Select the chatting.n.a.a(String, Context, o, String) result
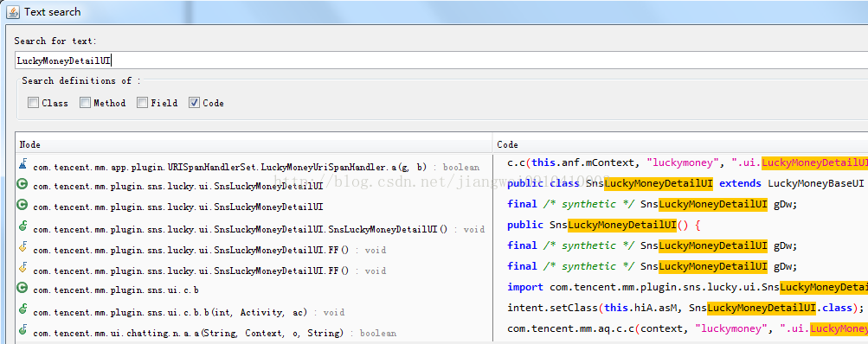The image size is (868, 344). [x=215, y=333]
